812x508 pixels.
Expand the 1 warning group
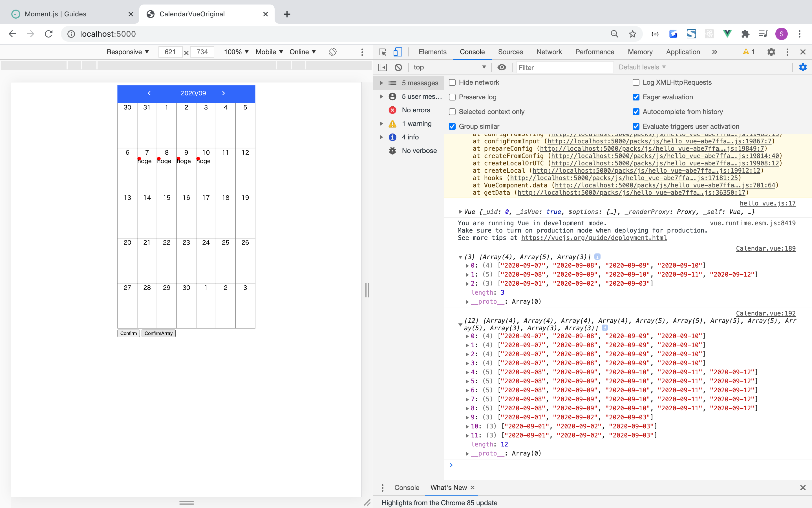pos(381,124)
